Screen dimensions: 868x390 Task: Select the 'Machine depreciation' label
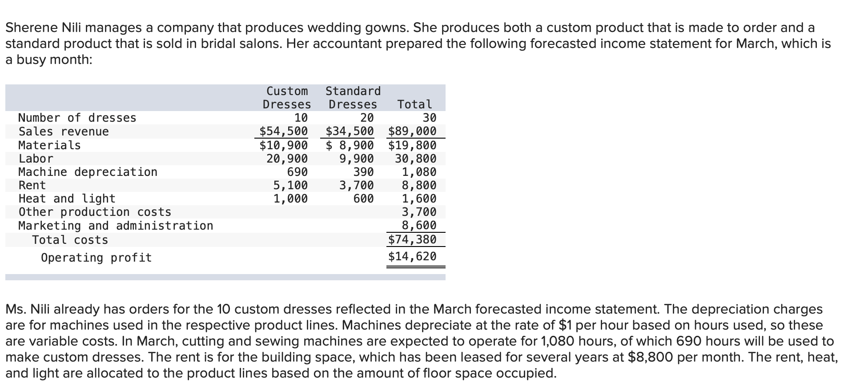pos(88,172)
